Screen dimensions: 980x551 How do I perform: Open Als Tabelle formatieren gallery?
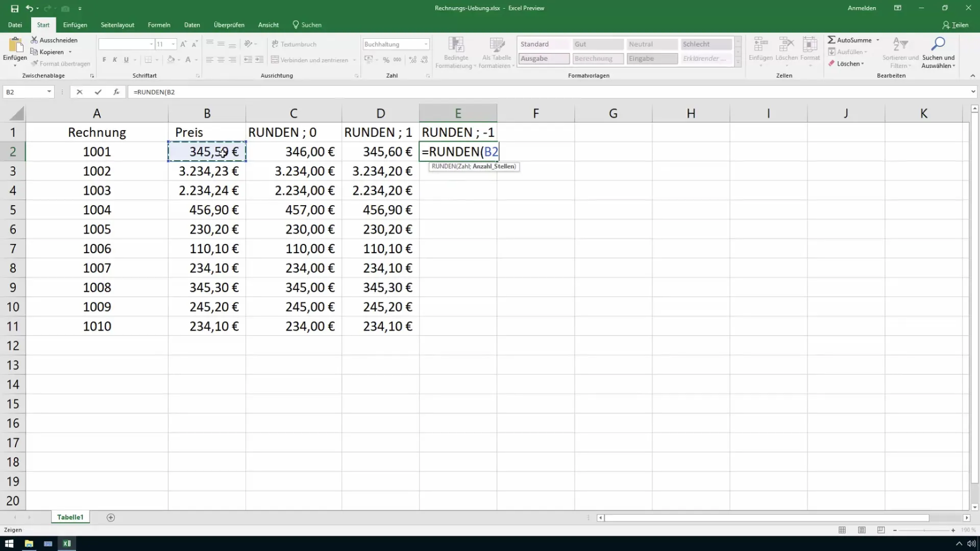point(496,53)
